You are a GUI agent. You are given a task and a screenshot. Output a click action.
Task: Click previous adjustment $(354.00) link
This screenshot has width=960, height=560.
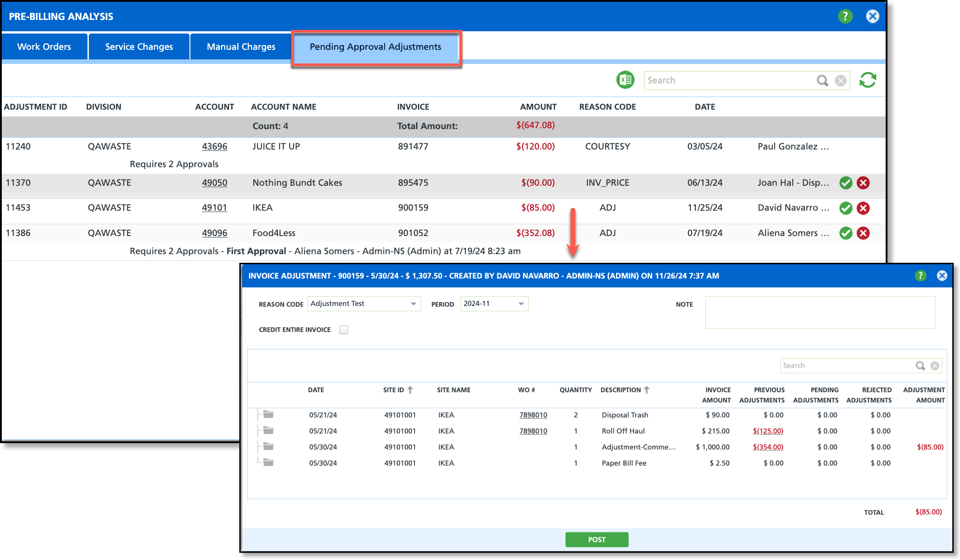click(x=768, y=447)
